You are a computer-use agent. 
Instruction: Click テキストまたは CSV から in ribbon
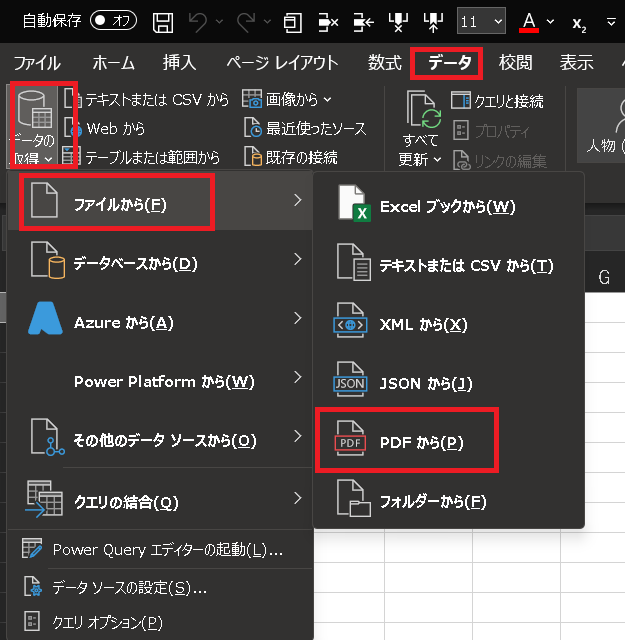147,100
